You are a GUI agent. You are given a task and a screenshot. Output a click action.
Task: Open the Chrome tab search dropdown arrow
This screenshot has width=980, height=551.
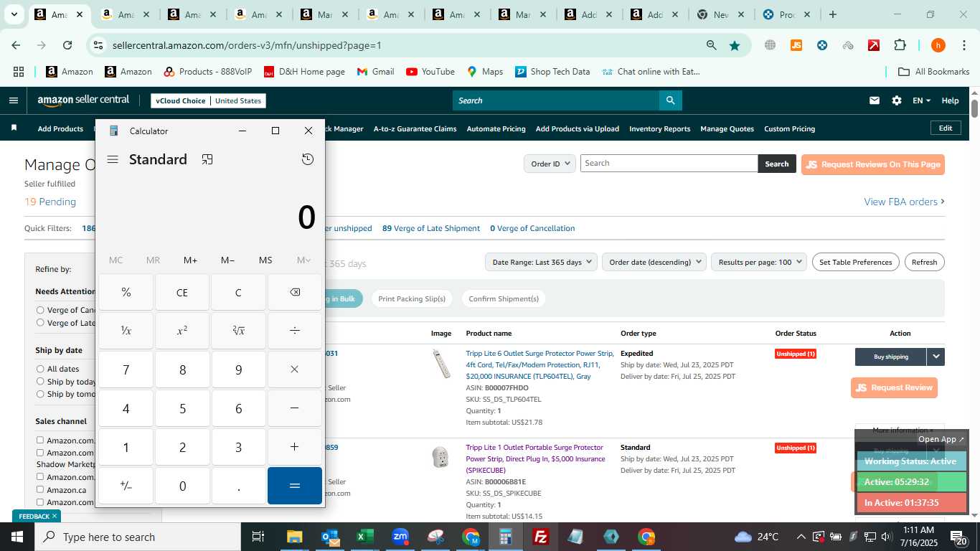coord(14,14)
